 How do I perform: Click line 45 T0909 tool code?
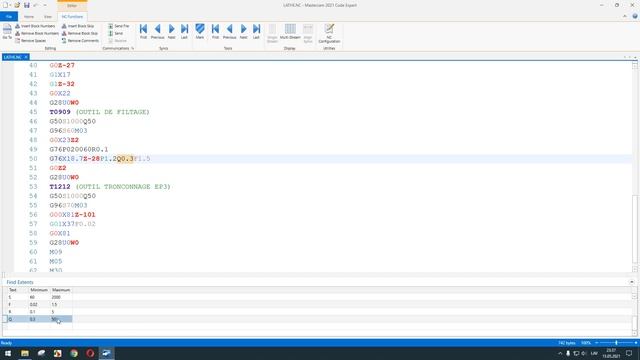60,112
